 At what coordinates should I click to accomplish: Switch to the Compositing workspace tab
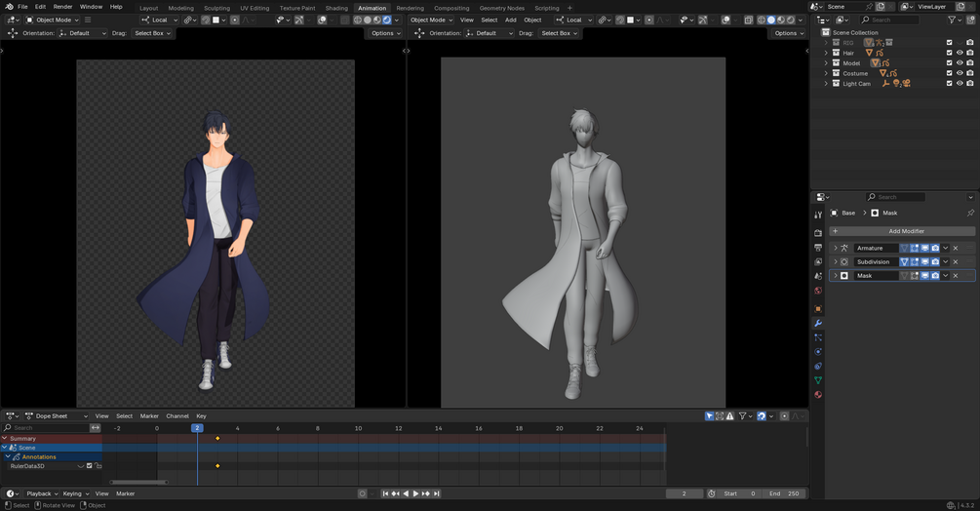pyautogui.click(x=451, y=8)
